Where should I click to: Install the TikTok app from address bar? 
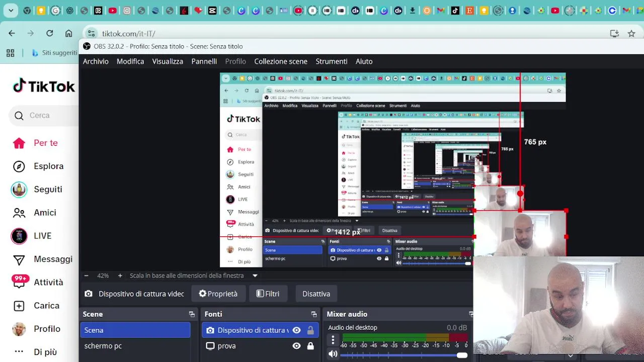point(614,34)
